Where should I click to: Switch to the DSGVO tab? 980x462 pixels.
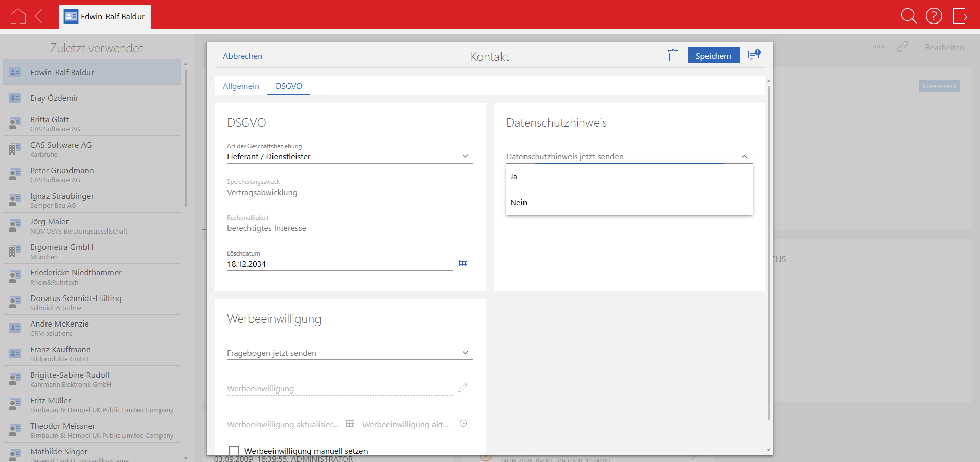tap(289, 86)
